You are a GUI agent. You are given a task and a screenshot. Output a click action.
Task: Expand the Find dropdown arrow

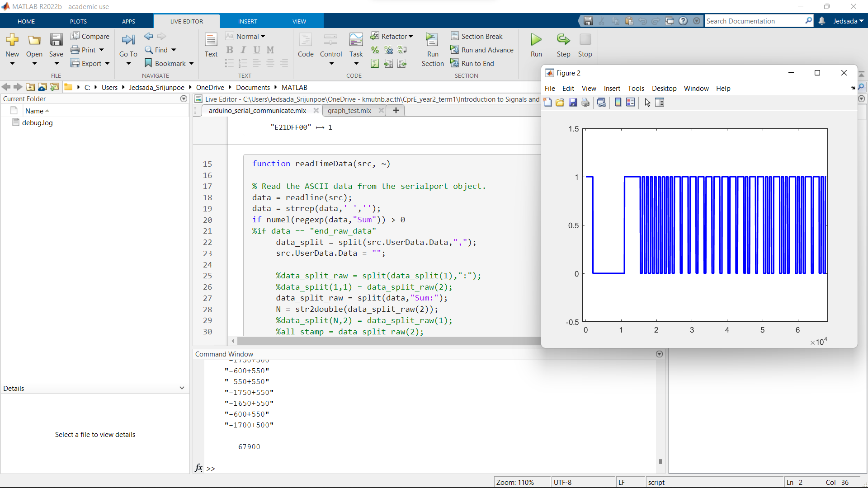(174, 50)
